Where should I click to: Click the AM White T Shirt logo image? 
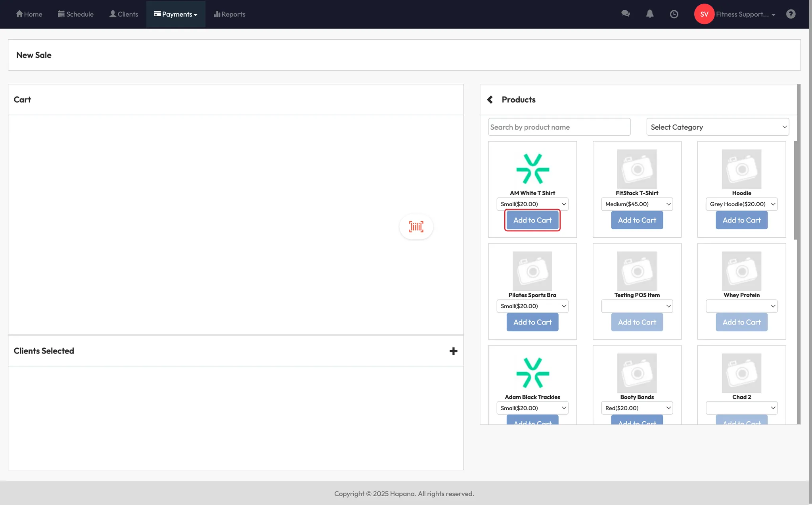(532, 169)
